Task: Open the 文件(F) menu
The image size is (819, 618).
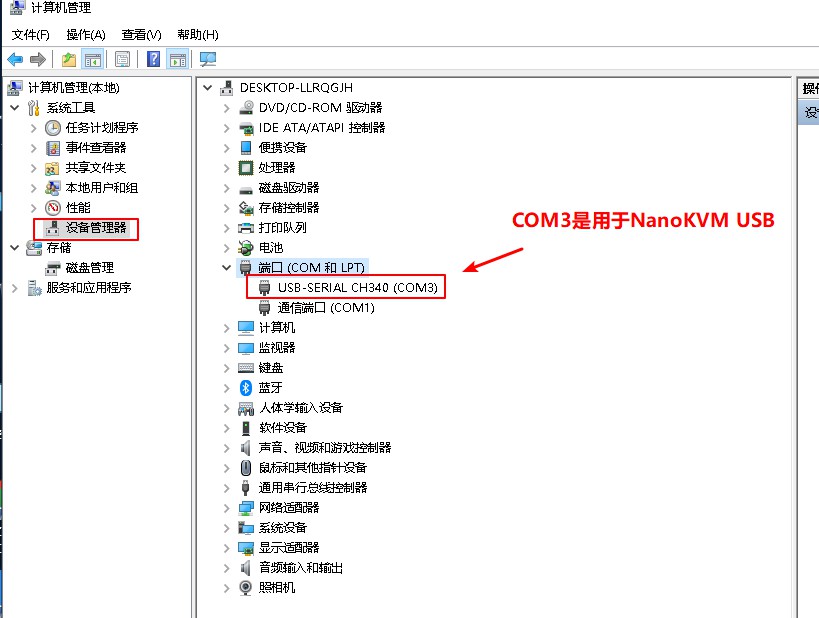Action: [30, 34]
